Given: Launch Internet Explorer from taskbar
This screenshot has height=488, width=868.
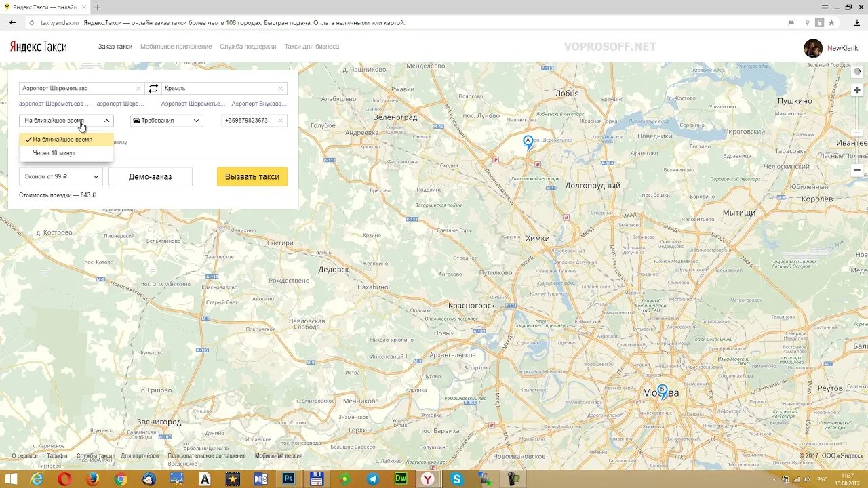Looking at the screenshot, I should [x=37, y=479].
